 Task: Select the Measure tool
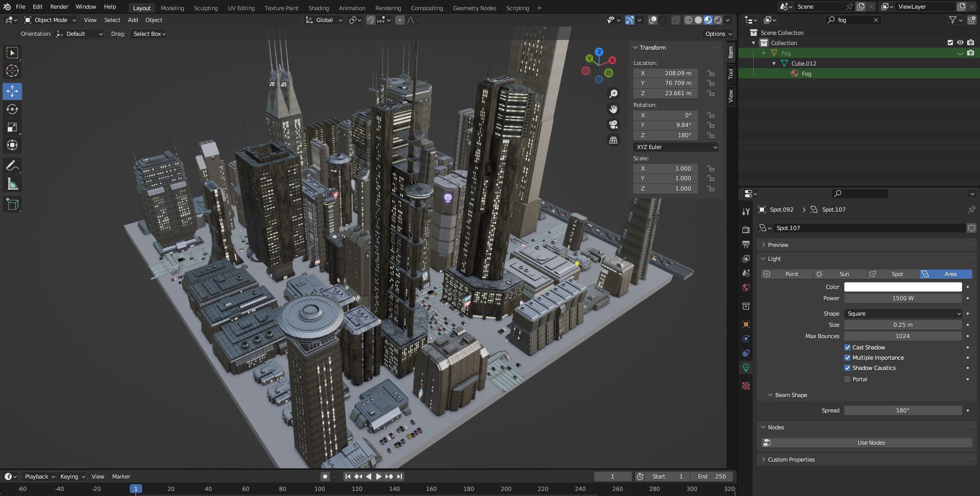[12, 184]
